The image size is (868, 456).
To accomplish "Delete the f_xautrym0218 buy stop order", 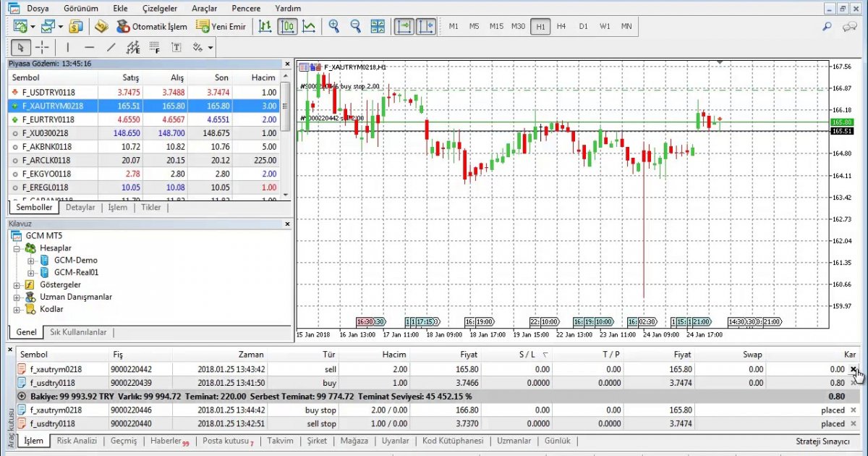I will coord(853,410).
